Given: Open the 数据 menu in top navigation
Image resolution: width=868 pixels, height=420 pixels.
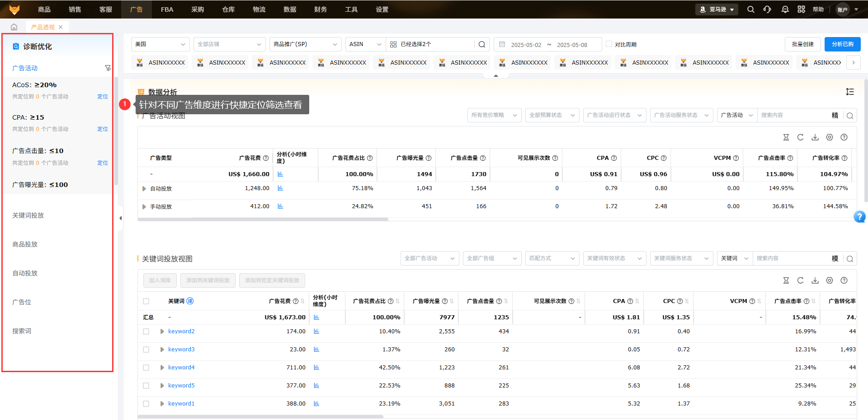Looking at the screenshot, I should (x=290, y=9).
